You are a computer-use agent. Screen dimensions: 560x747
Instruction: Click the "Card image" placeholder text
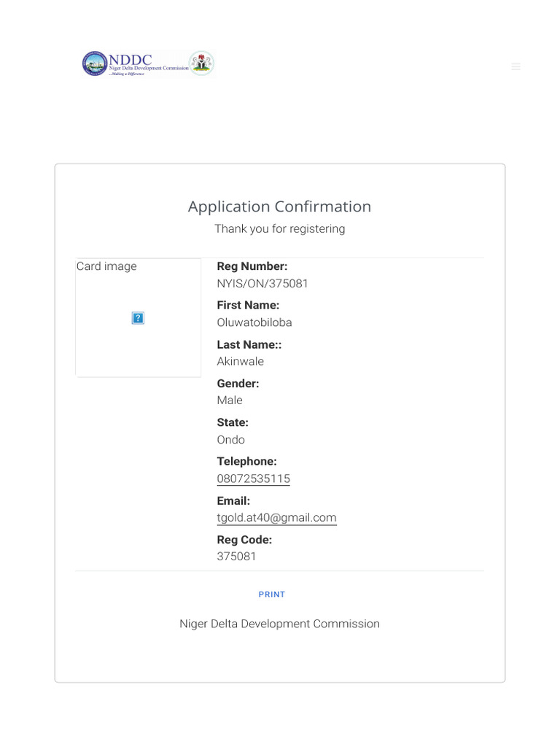106,266
